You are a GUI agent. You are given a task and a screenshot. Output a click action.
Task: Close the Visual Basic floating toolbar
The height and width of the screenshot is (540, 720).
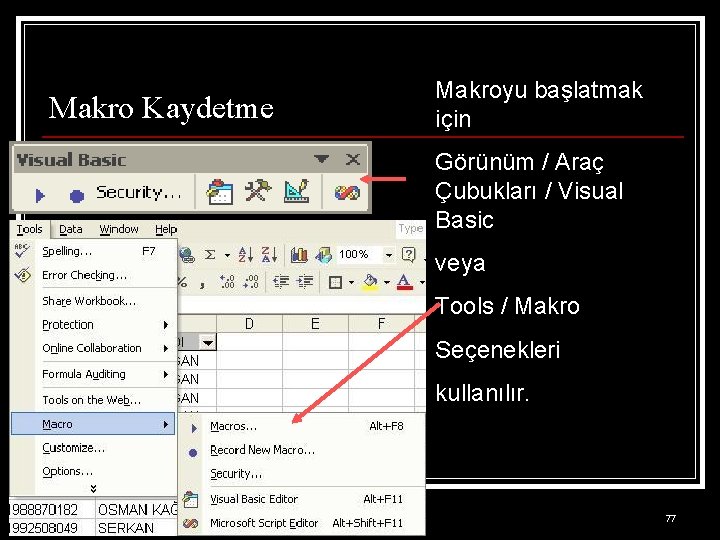tap(353, 159)
